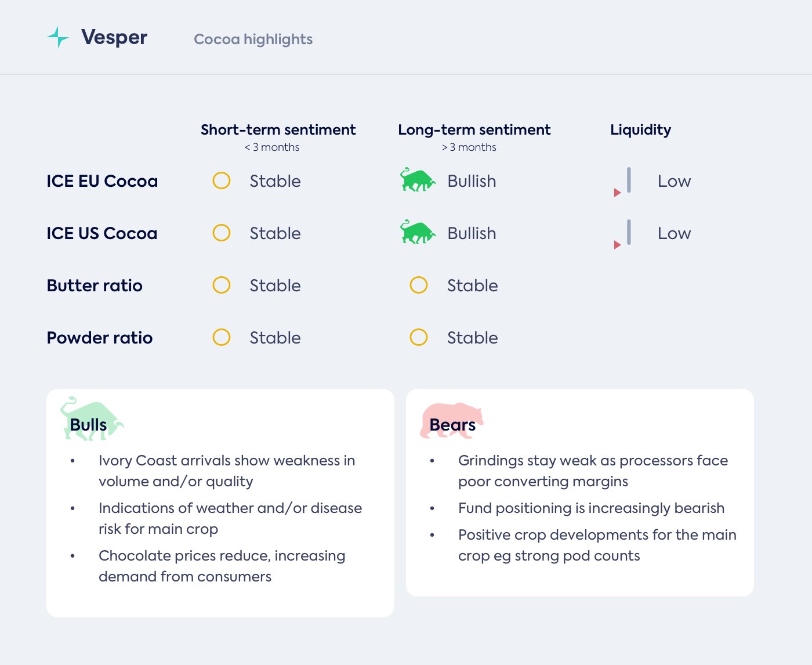812x665 pixels.
Task: Click Butter ratio short-term stable circle
Action: click(222, 285)
